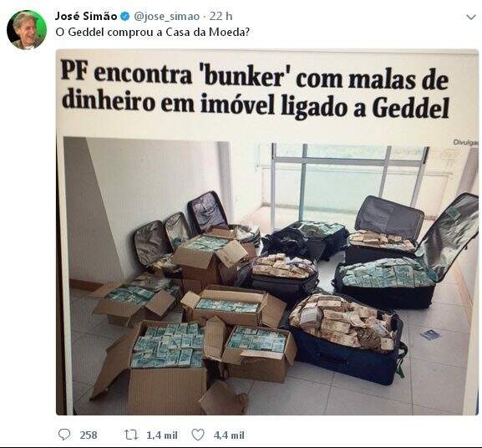Screen dimensions: 482x448
Task: Visit the @jose_simao handle
Action: [166, 16]
